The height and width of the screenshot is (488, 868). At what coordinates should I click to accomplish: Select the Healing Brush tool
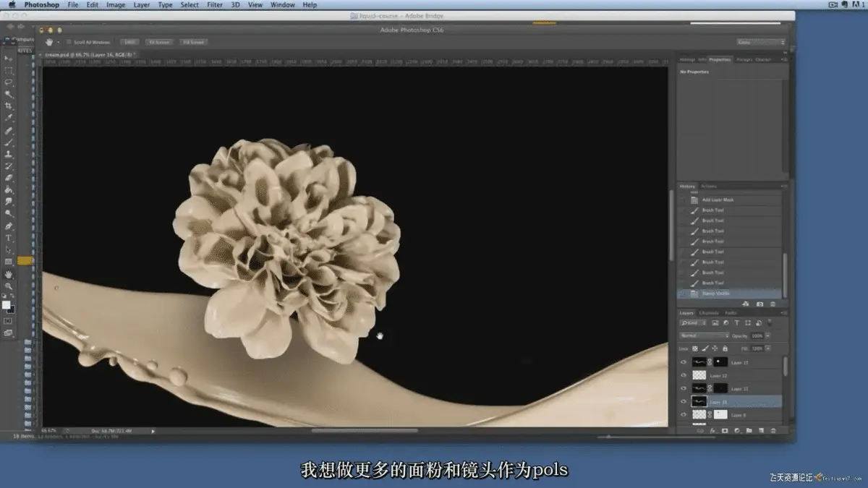coord(9,131)
